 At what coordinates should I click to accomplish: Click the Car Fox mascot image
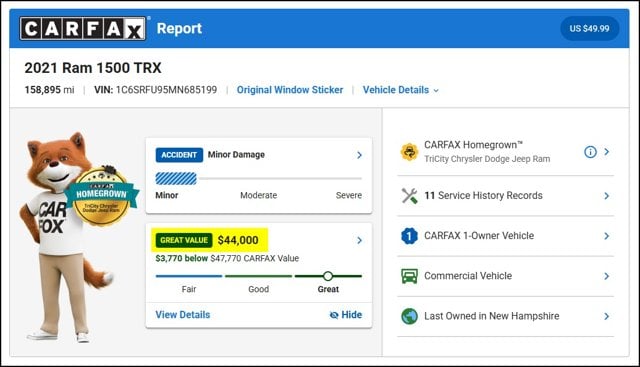point(61,237)
